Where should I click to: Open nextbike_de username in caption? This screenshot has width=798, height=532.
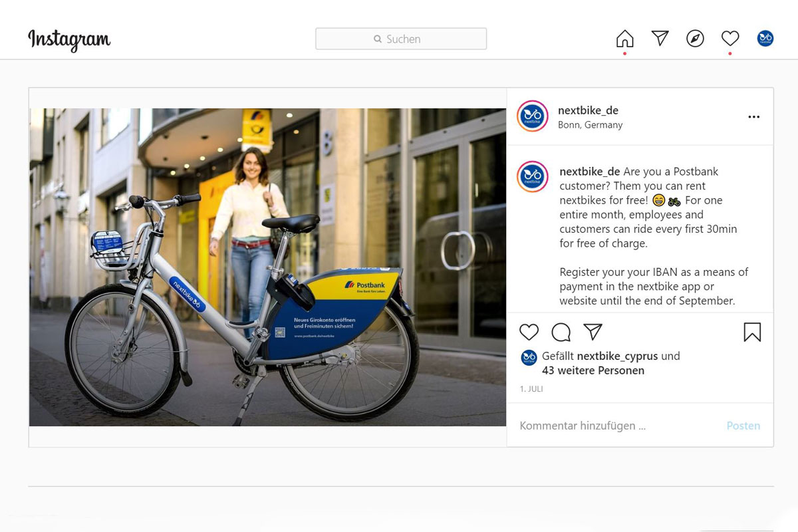tap(590, 172)
